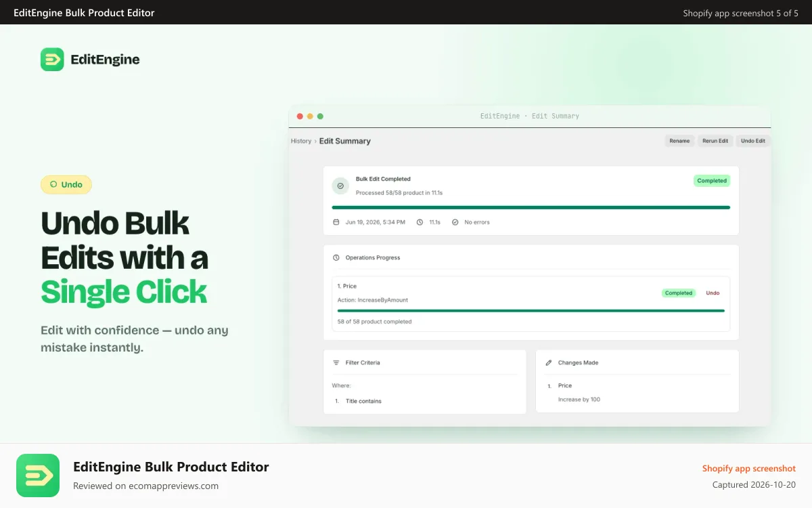Click 'Reviewed on ecomappreviews.com' text

(x=146, y=486)
